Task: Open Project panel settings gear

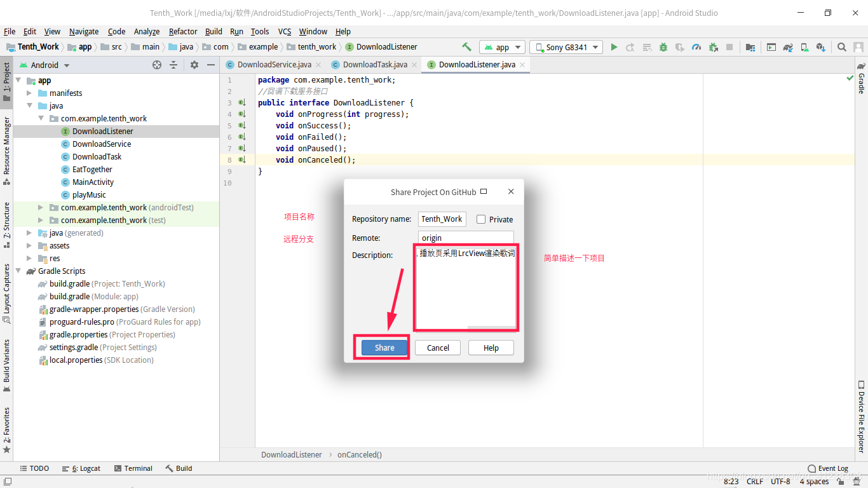Action: pos(194,65)
